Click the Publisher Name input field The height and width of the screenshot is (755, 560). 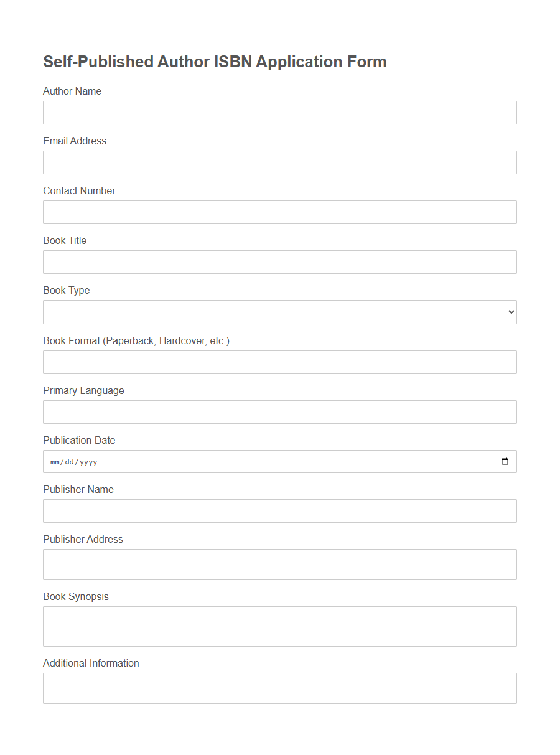point(279,510)
